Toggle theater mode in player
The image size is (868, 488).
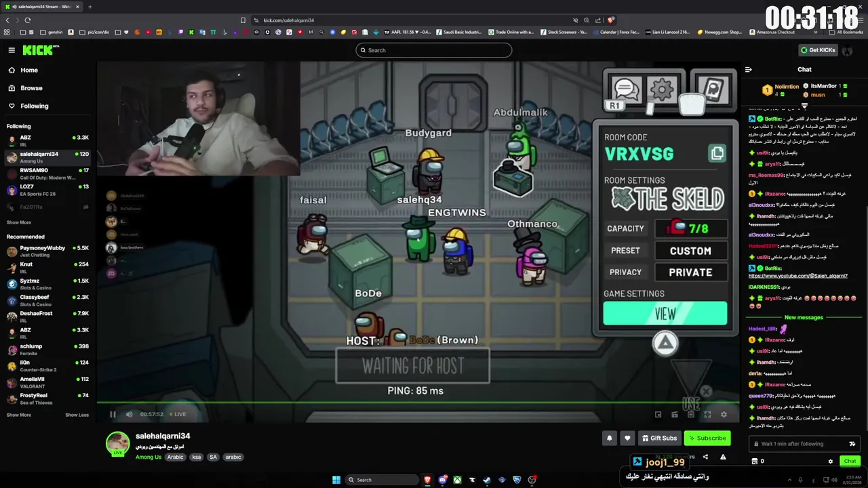click(690, 414)
